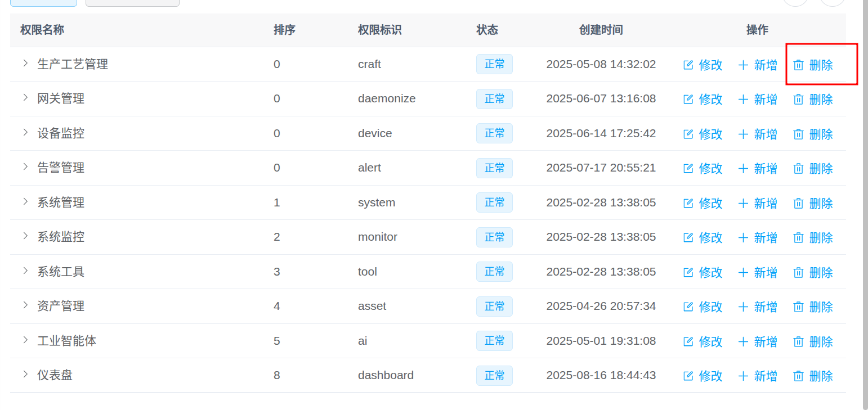Click the edit icon in 系统管理 row
The width and height of the screenshot is (868, 410).
coord(688,204)
